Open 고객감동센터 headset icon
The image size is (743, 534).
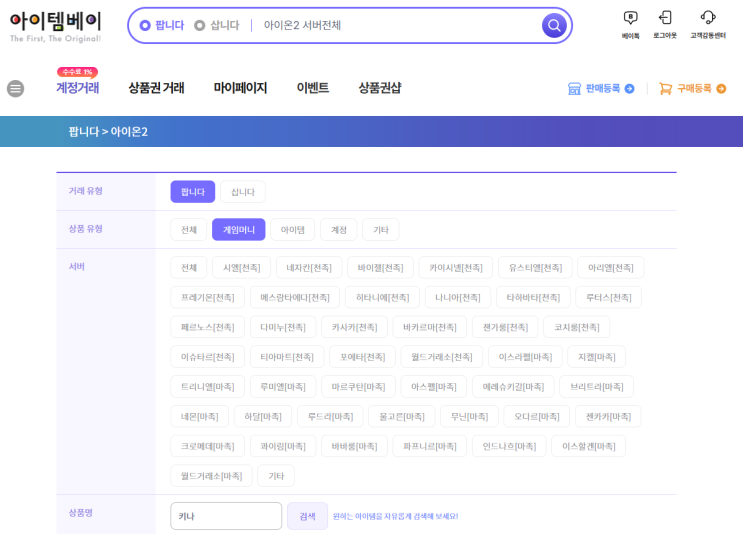(x=708, y=25)
